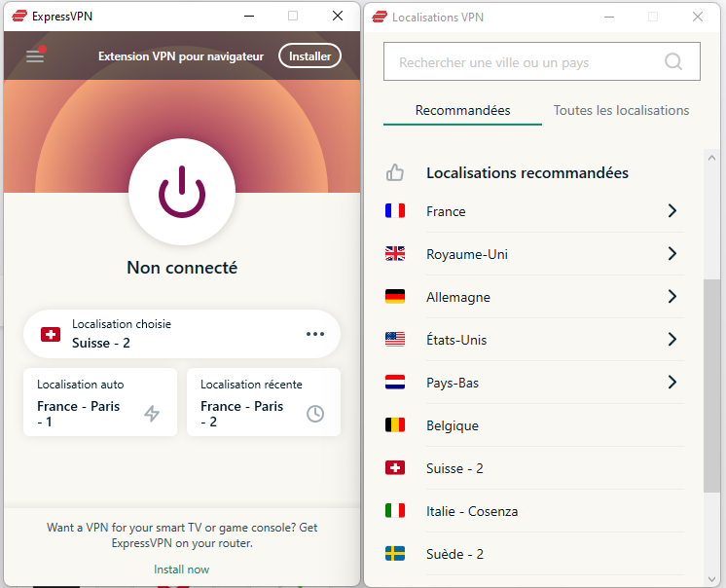This screenshot has height=588, width=726.
Task: Click the United States flag icon
Action: (x=395, y=340)
